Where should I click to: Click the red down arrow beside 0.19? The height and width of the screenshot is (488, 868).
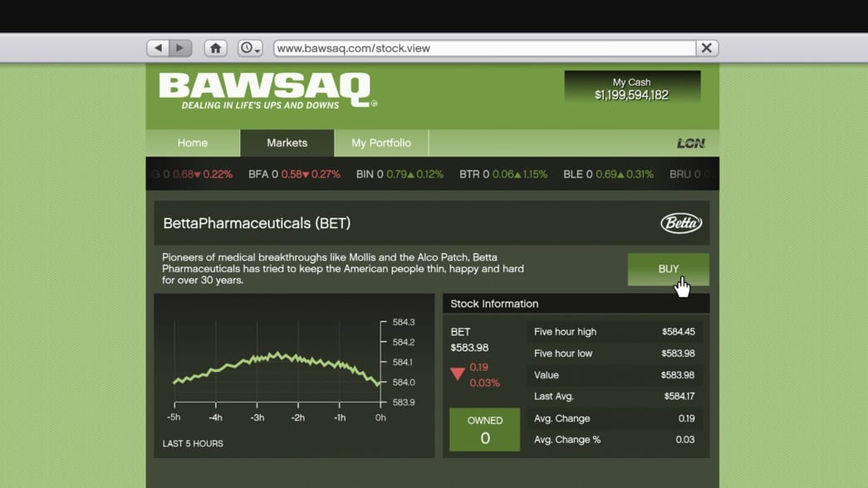(458, 374)
